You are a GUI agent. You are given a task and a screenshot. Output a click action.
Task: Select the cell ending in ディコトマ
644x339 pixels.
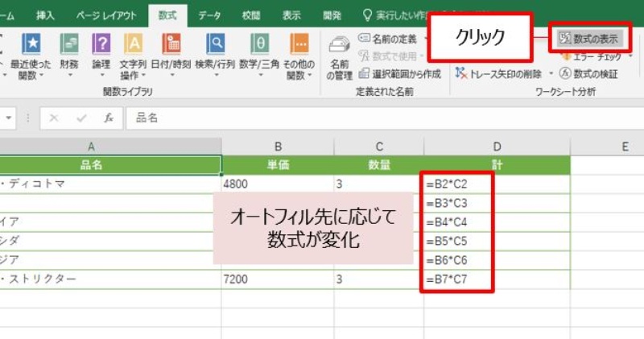(110, 184)
